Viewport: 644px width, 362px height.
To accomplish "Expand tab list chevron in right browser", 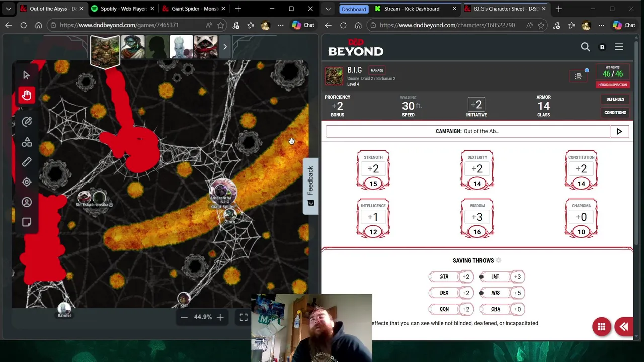I will click(328, 9).
